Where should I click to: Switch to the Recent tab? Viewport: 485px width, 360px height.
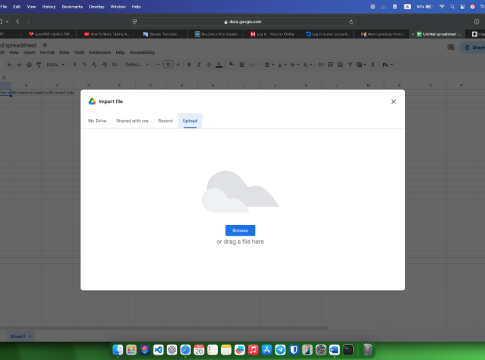pyautogui.click(x=165, y=121)
